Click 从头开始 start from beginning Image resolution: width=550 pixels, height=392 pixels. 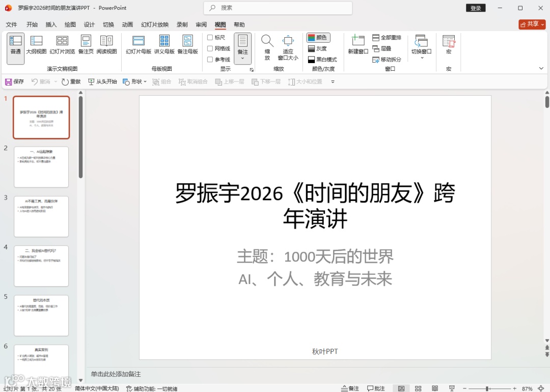pyautogui.click(x=102, y=81)
